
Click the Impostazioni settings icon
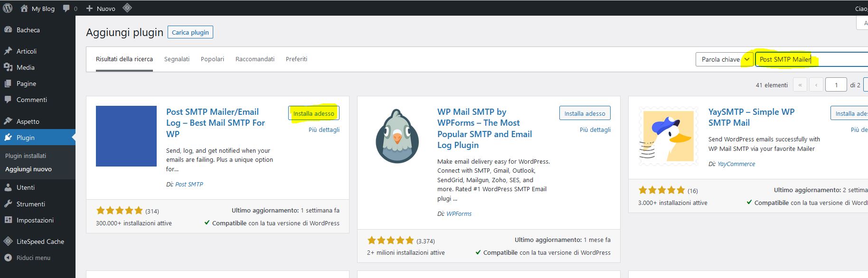(x=8, y=220)
